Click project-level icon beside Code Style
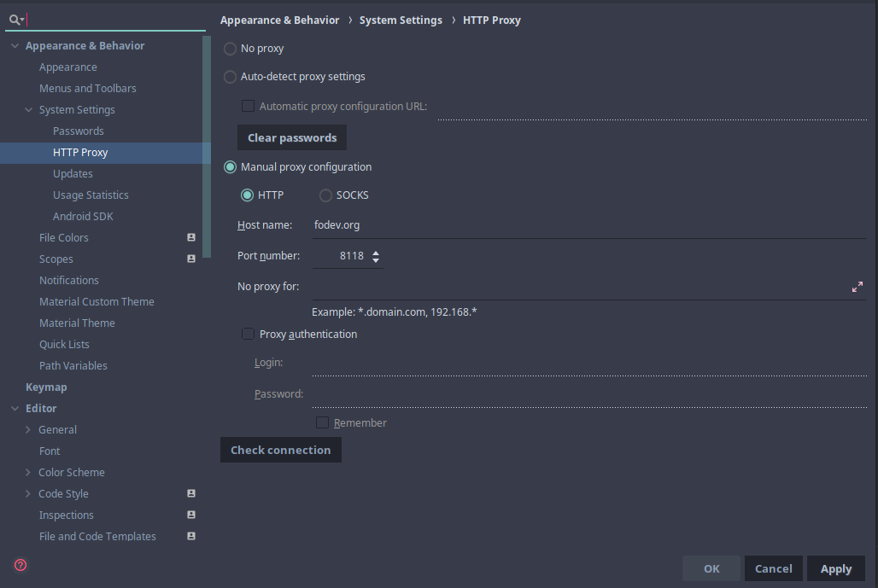The height and width of the screenshot is (588, 878). [x=191, y=493]
